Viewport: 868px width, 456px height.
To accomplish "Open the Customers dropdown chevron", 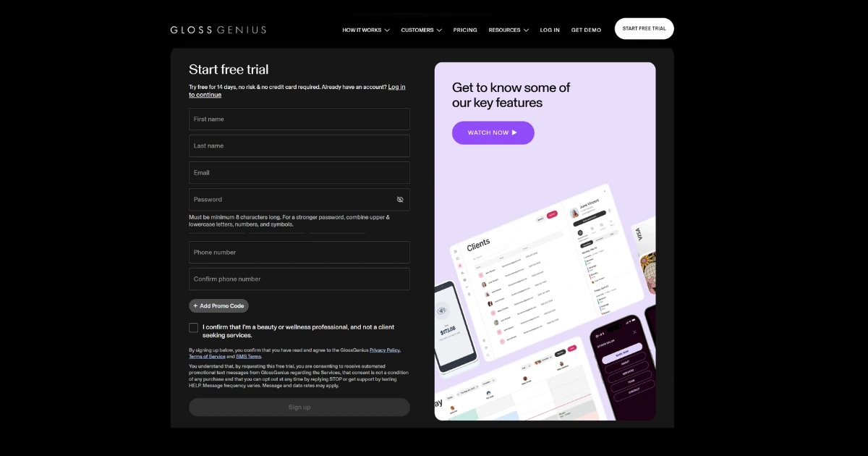I will [439, 30].
